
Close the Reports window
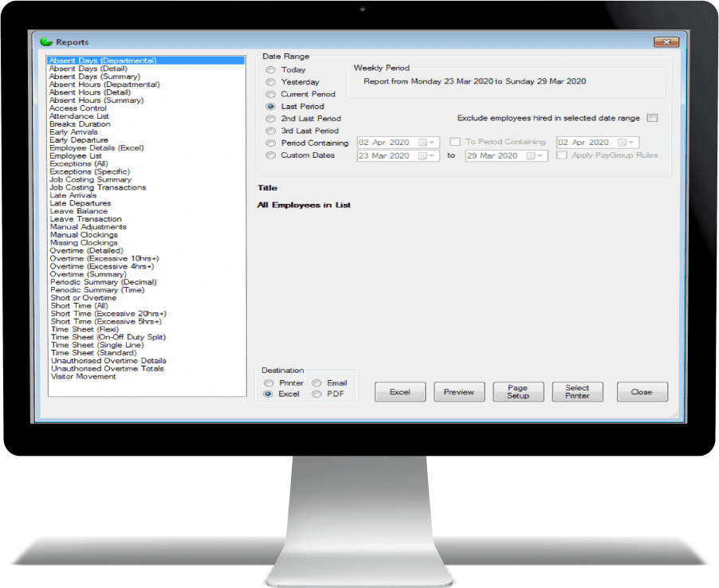tap(665, 42)
